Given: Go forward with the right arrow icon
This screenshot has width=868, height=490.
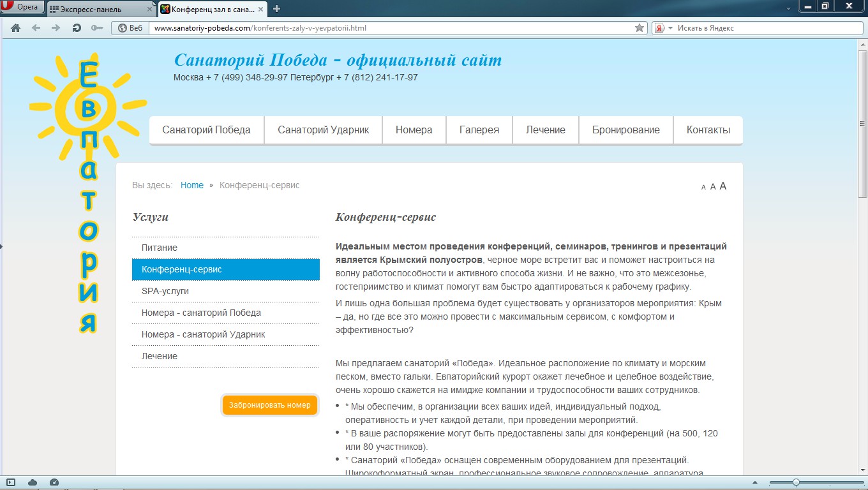Looking at the screenshot, I should (56, 28).
